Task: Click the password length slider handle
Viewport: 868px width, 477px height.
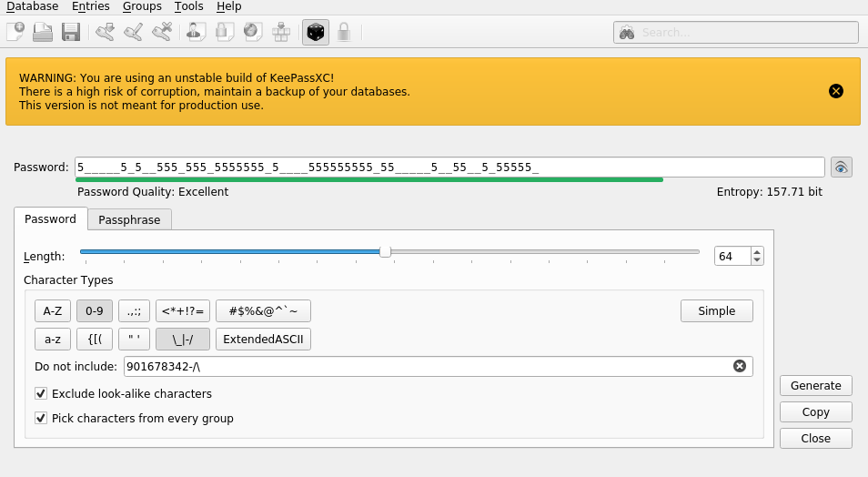Action: pyautogui.click(x=385, y=252)
